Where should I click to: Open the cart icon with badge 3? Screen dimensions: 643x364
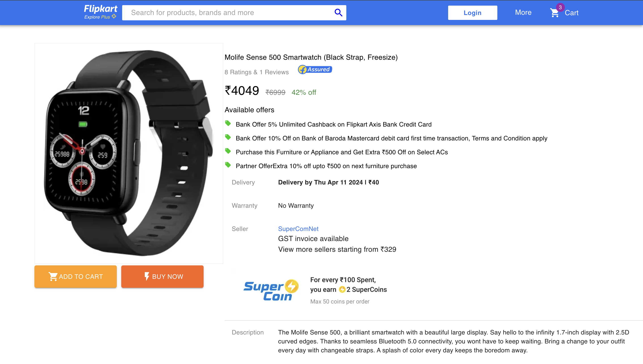[x=555, y=13]
